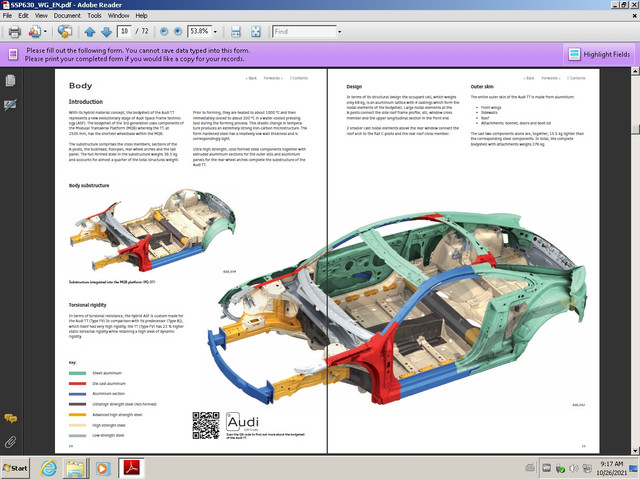Image resolution: width=640 pixels, height=480 pixels.
Task: Click the purple form document icon
Action: tap(13, 54)
